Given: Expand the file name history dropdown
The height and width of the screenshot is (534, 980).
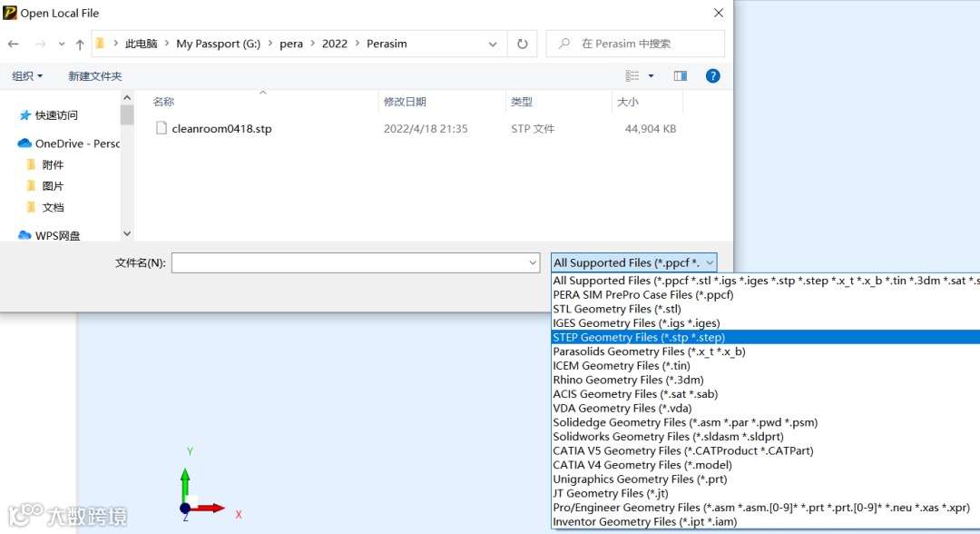Looking at the screenshot, I should point(533,262).
